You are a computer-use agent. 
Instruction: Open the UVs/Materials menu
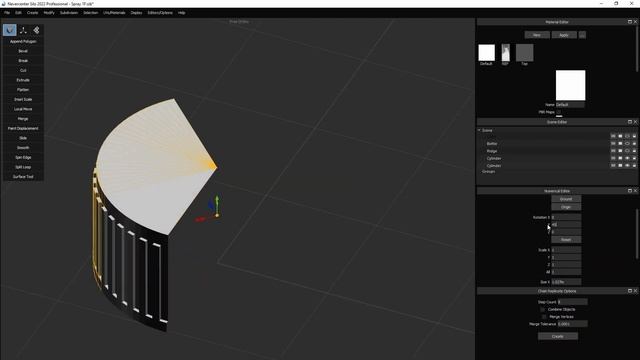(x=114, y=13)
